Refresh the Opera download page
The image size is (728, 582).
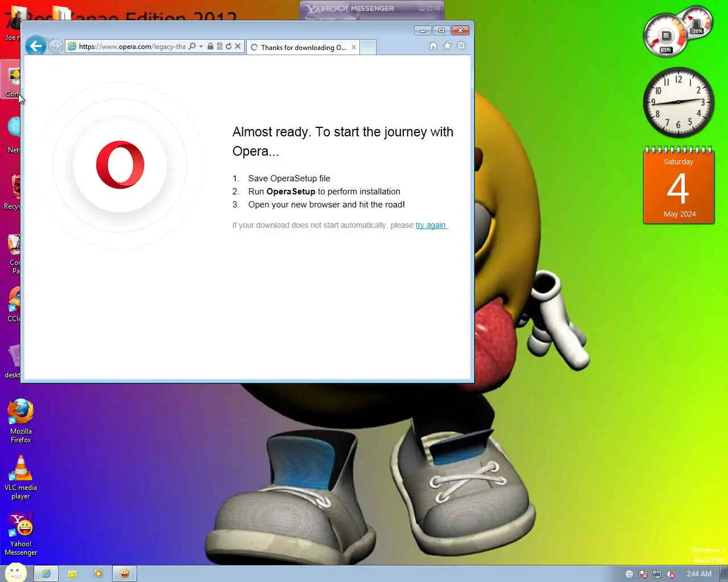pos(229,47)
